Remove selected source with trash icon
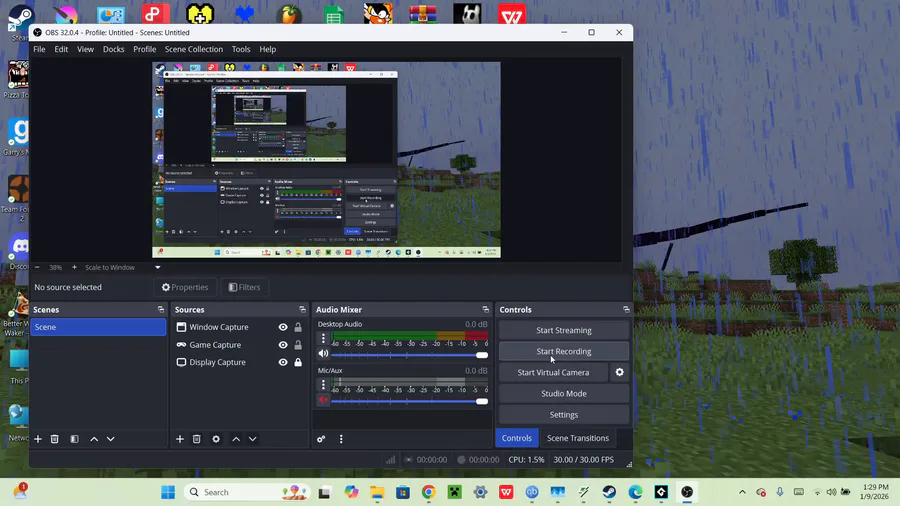Image resolution: width=900 pixels, height=506 pixels. click(x=196, y=439)
